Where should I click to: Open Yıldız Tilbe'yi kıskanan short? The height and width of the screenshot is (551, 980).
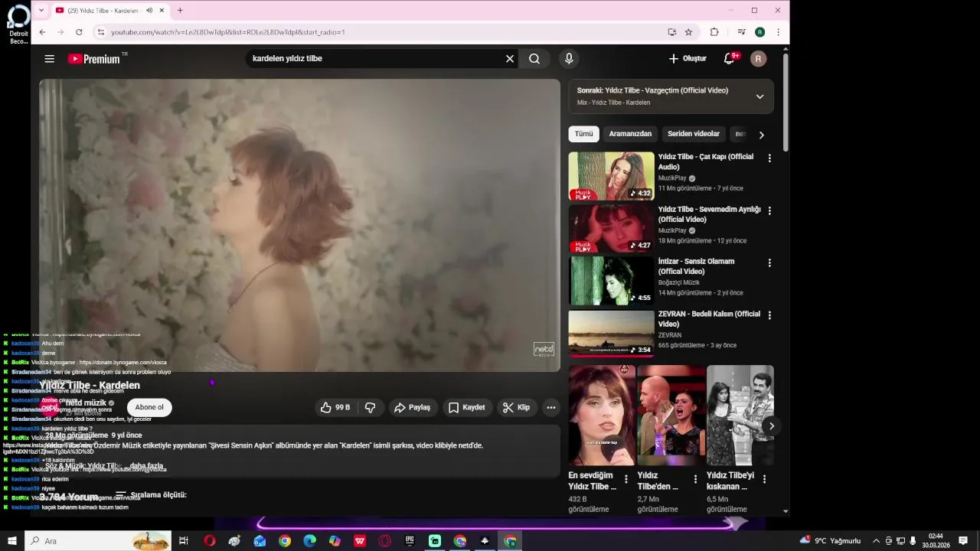pyautogui.click(x=740, y=416)
